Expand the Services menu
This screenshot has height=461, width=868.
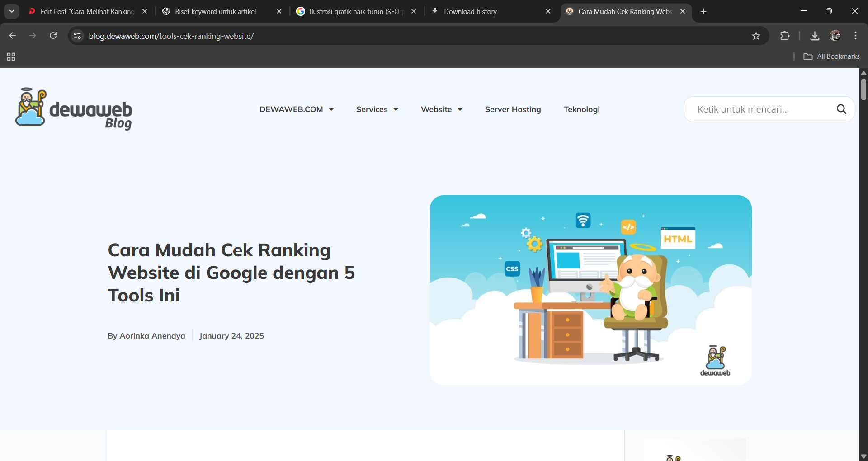tap(377, 109)
